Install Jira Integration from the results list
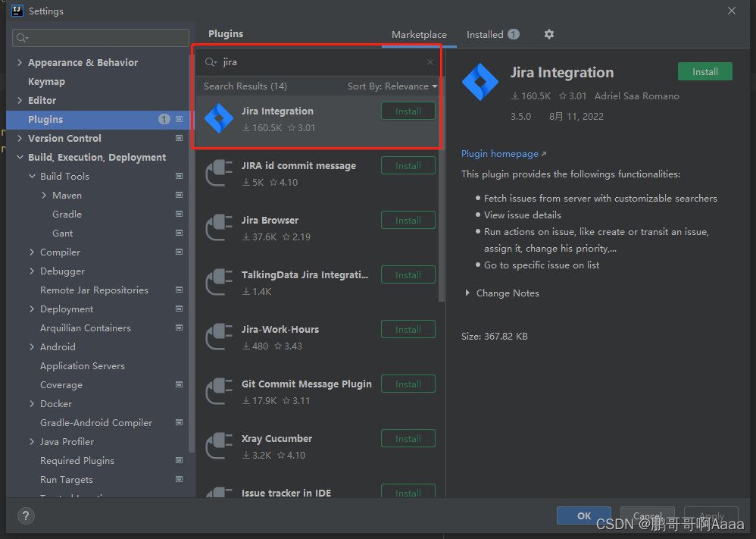This screenshot has height=539, width=756. [x=408, y=111]
